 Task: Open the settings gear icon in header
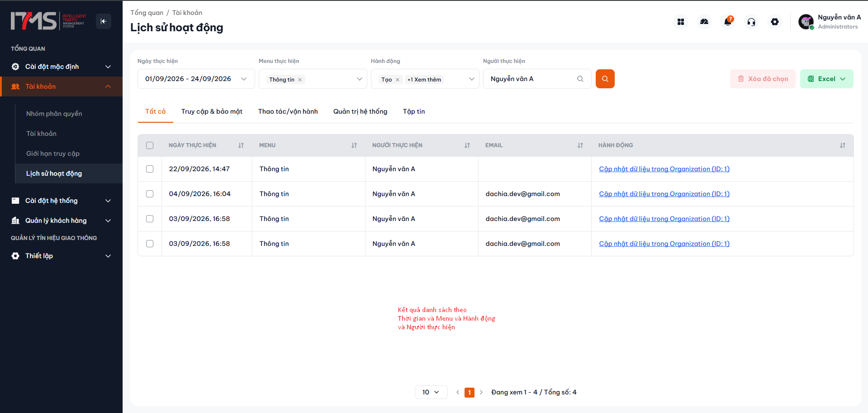click(775, 22)
